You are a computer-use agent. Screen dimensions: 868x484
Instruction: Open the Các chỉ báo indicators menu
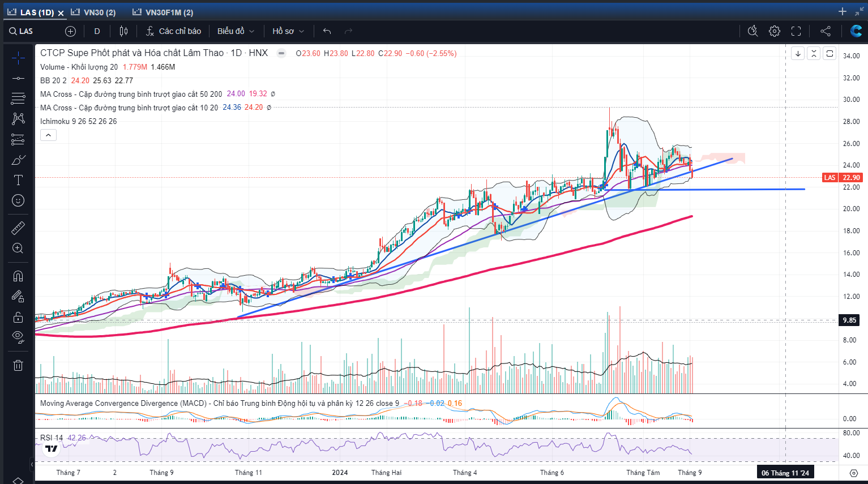(x=173, y=31)
